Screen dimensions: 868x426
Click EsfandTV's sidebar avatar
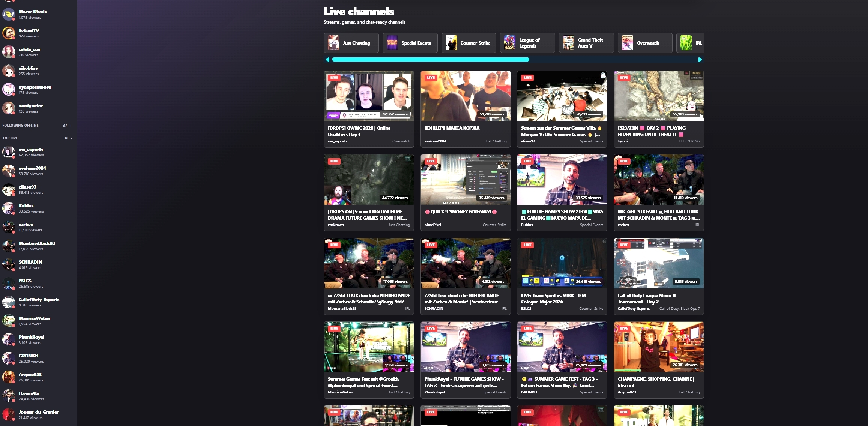pyautogui.click(x=9, y=33)
